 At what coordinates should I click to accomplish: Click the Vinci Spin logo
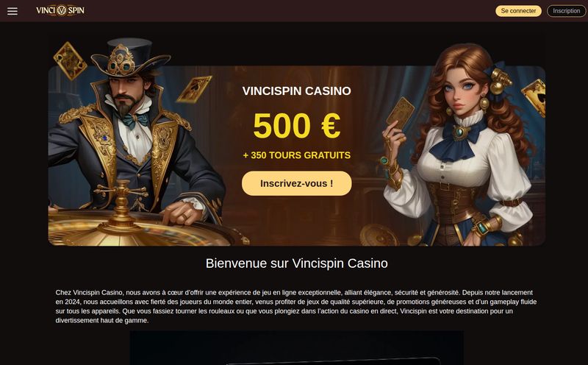60,10
